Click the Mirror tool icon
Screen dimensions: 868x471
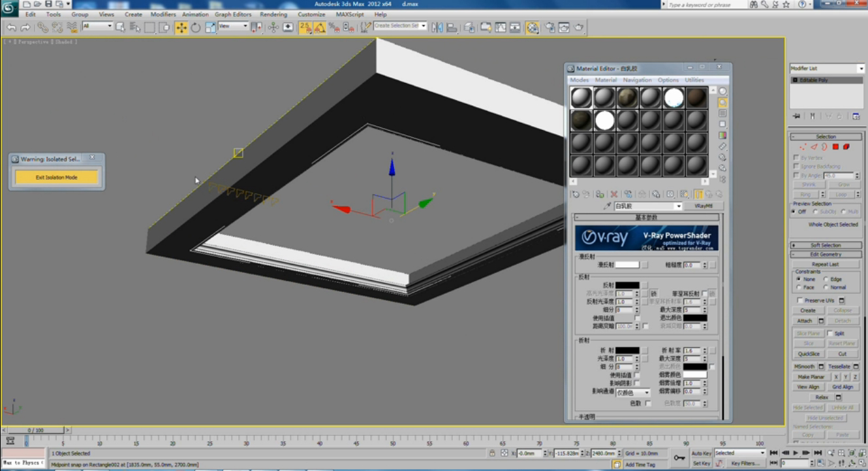437,27
